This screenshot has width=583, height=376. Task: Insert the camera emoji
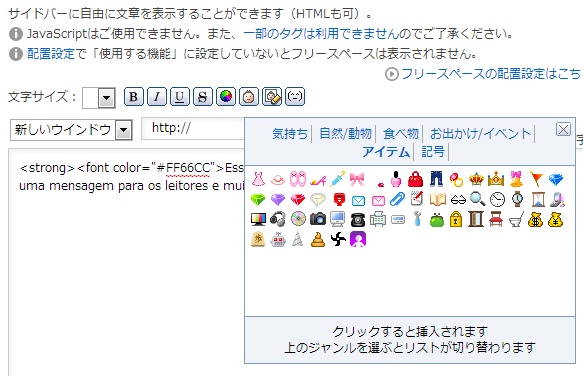point(318,219)
